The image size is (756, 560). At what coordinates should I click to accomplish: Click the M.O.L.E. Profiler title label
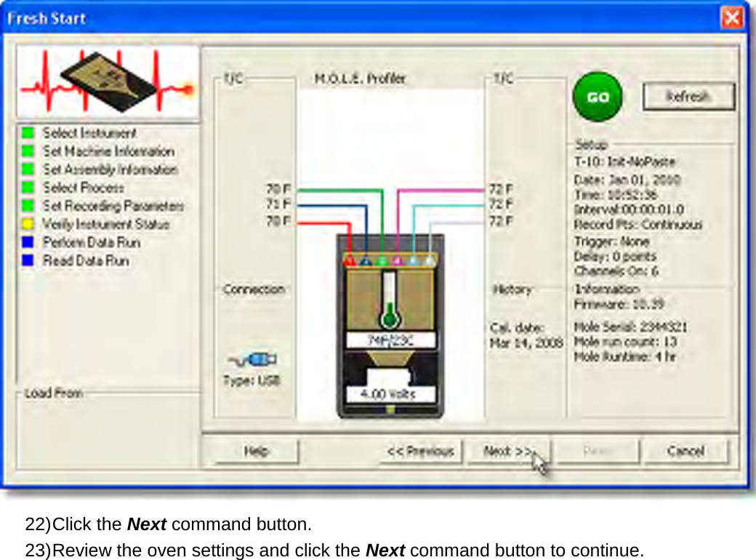360,78
